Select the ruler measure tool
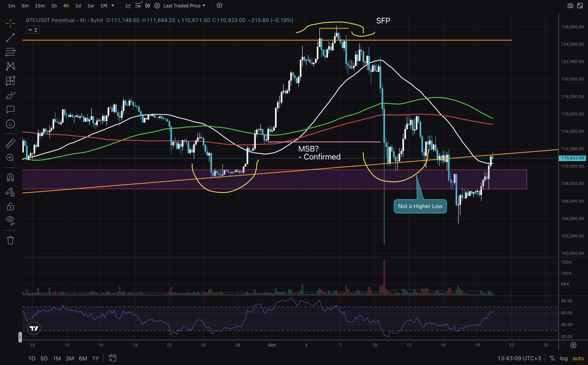This screenshot has height=365, width=588. [10, 143]
